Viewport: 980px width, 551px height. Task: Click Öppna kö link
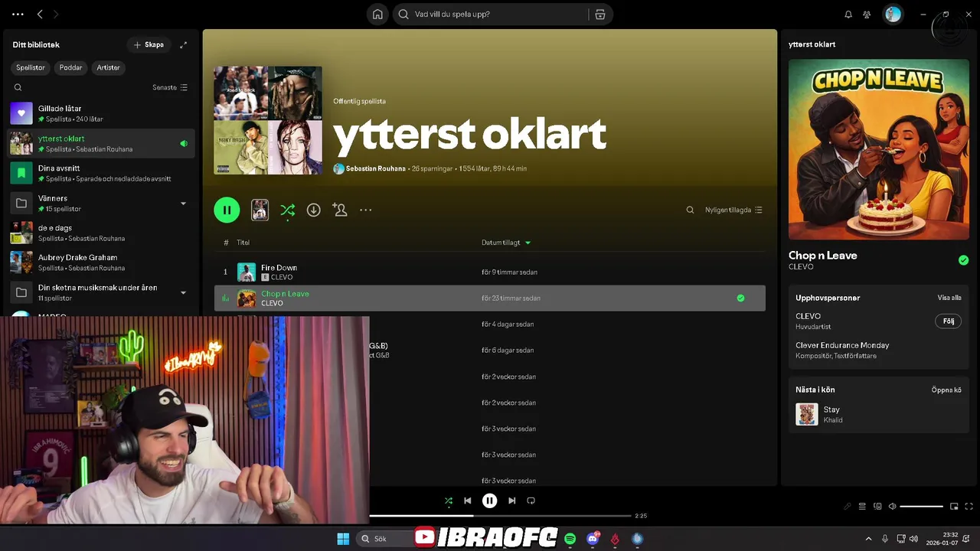click(x=946, y=390)
